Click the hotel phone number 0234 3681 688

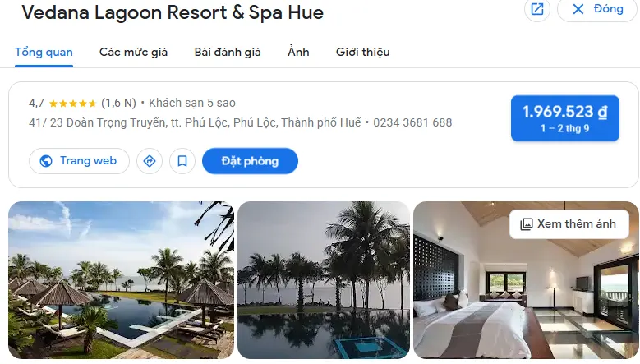click(x=412, y=122)
